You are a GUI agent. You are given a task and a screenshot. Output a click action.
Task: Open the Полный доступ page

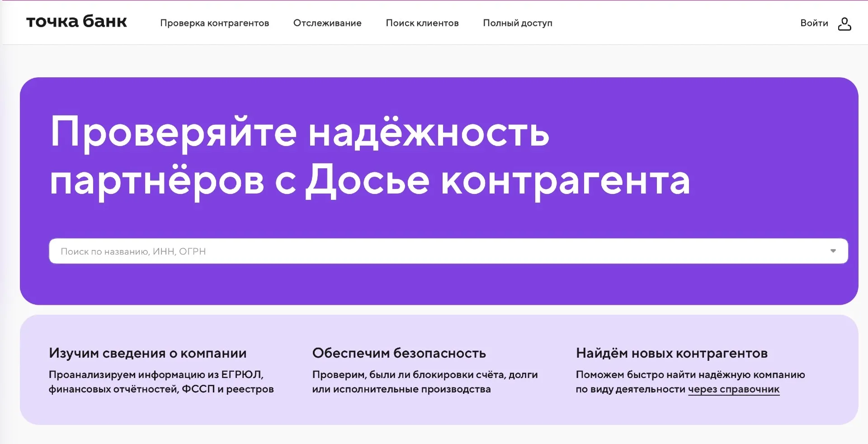(517, 23)
